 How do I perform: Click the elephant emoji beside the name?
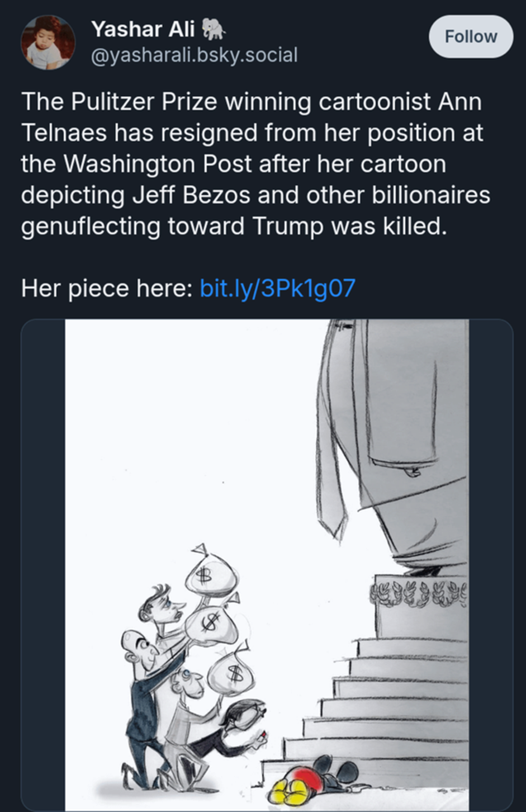(214, 29)
